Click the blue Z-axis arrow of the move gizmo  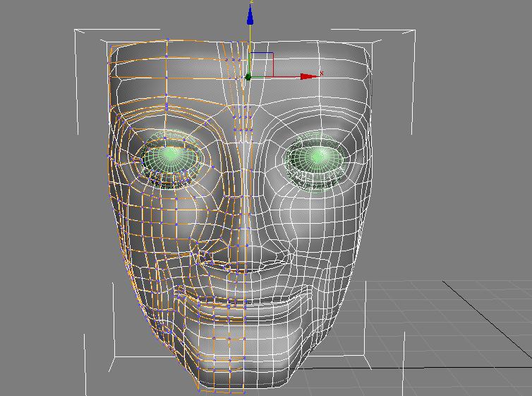250,16
